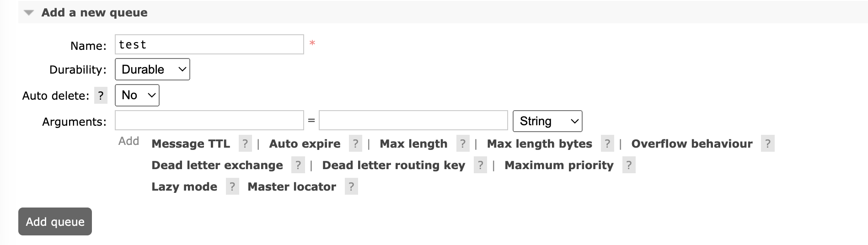This screenshot has width=868, height=245.
Task: Show help for Maximum priority
Action: (629, 165)
